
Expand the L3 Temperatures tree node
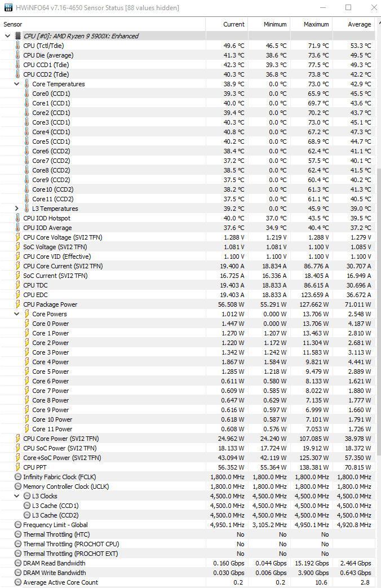coord(16,209)
